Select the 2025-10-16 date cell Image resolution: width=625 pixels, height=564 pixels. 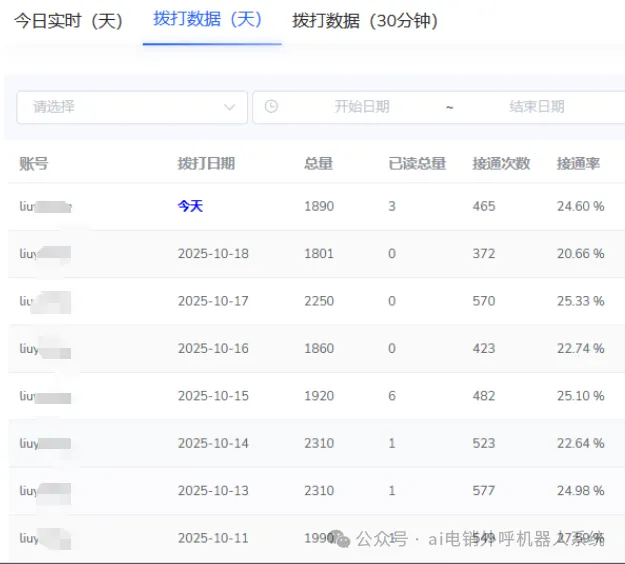[x=213, y=348]
